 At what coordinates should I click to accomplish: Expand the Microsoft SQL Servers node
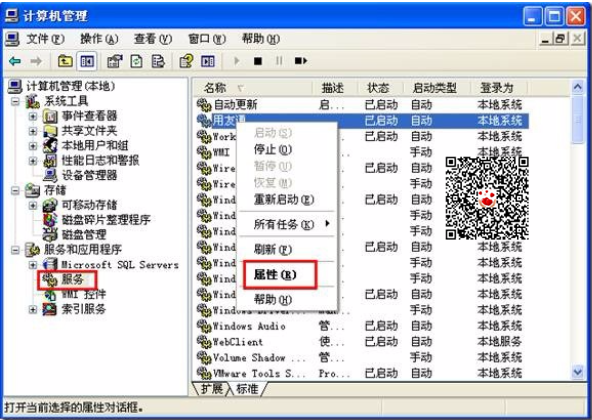tap(33, 265)
